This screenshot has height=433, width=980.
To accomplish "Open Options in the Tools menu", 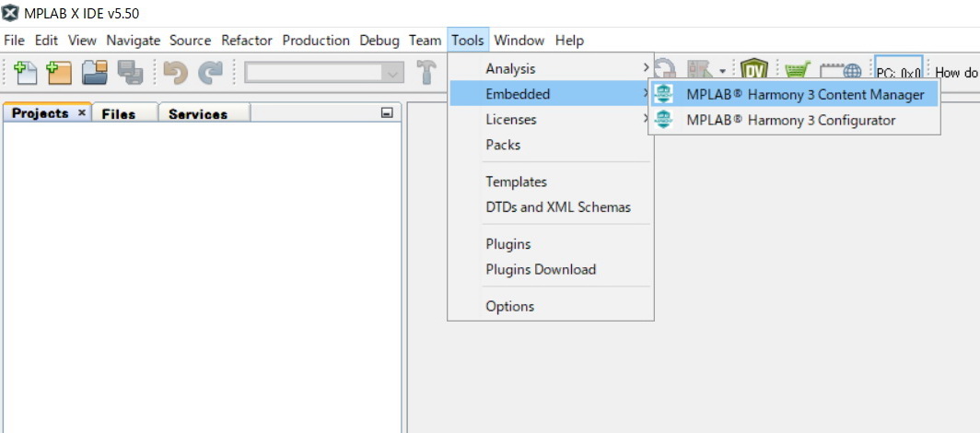I will (509, 306).
